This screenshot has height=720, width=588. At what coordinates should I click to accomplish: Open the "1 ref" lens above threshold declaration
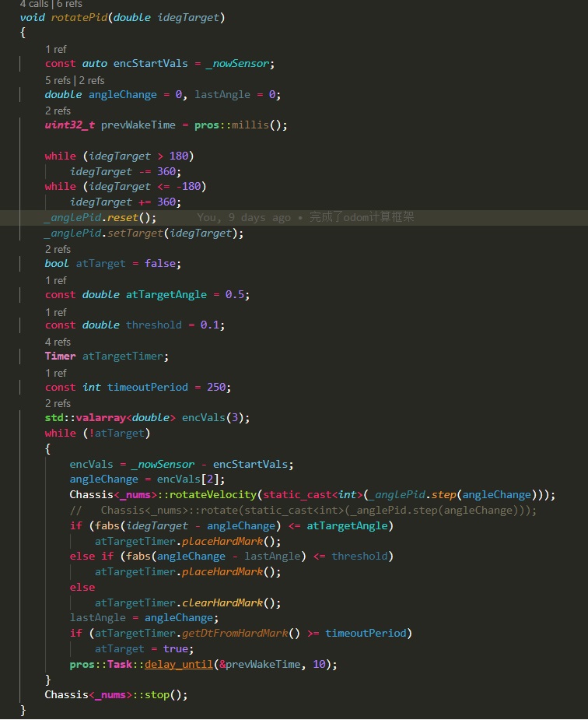pyautogui.click(x=55, y=312)
